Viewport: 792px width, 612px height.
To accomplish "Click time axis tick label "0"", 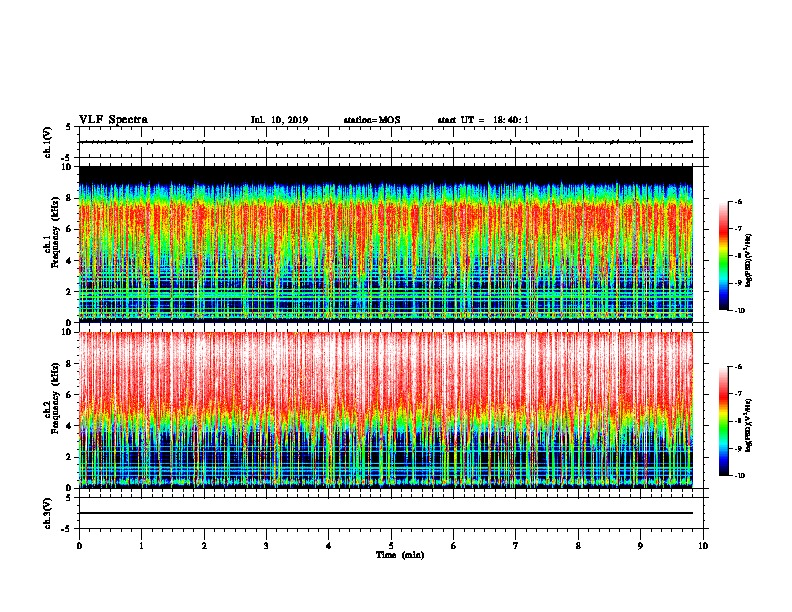I will point(79,546).
